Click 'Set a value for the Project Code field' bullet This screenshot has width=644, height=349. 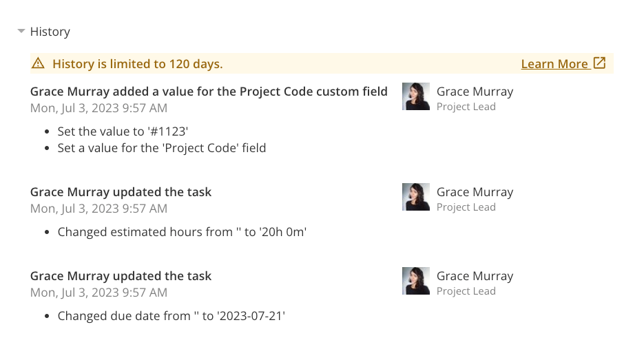162,148
